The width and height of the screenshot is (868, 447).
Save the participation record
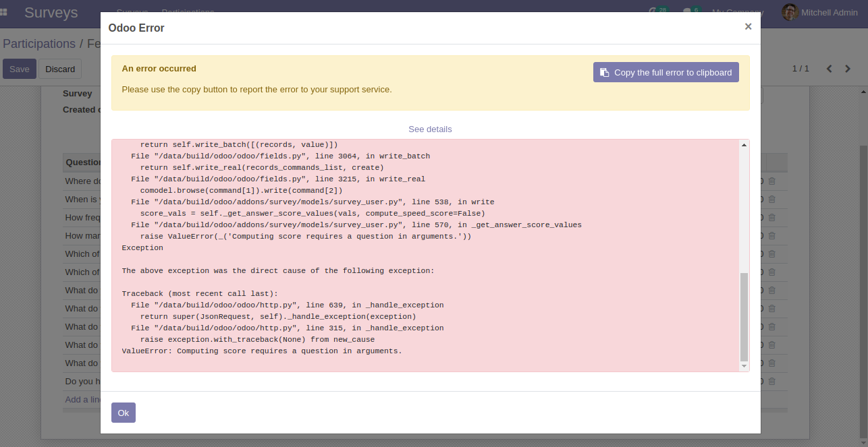19,68
